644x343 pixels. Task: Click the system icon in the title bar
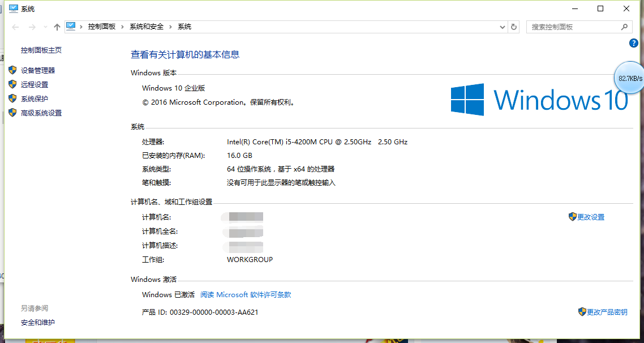point(14,8)
